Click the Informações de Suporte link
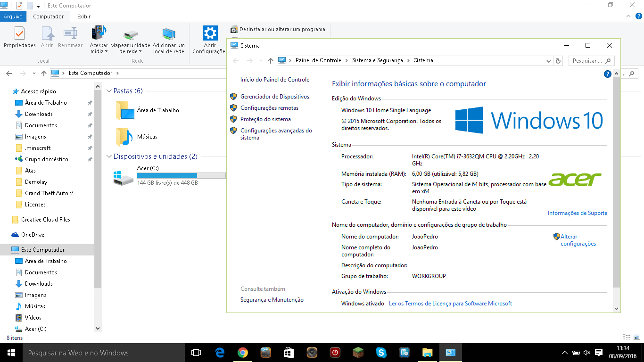The height and width of the screenshot is (362, 644). coord(578,213)
